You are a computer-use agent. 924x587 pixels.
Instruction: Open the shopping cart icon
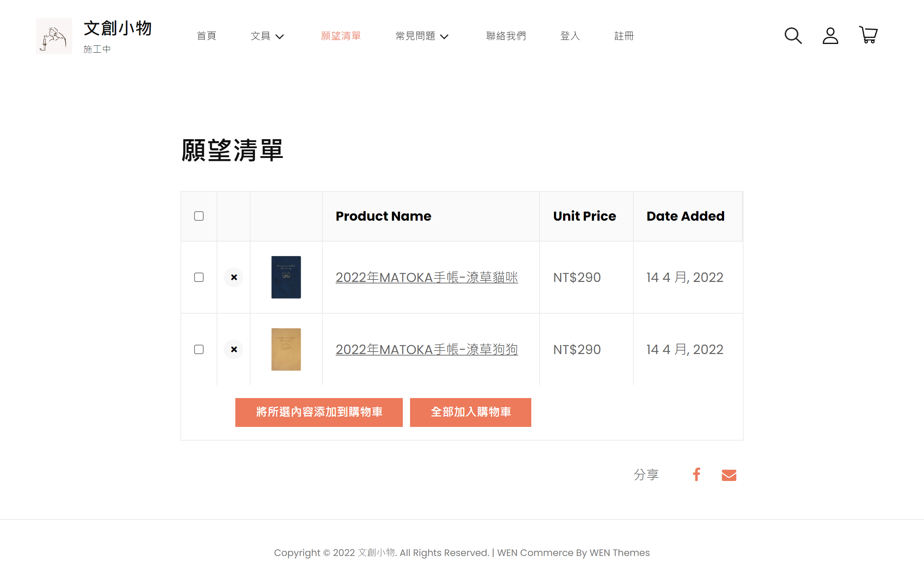point(868,35)
